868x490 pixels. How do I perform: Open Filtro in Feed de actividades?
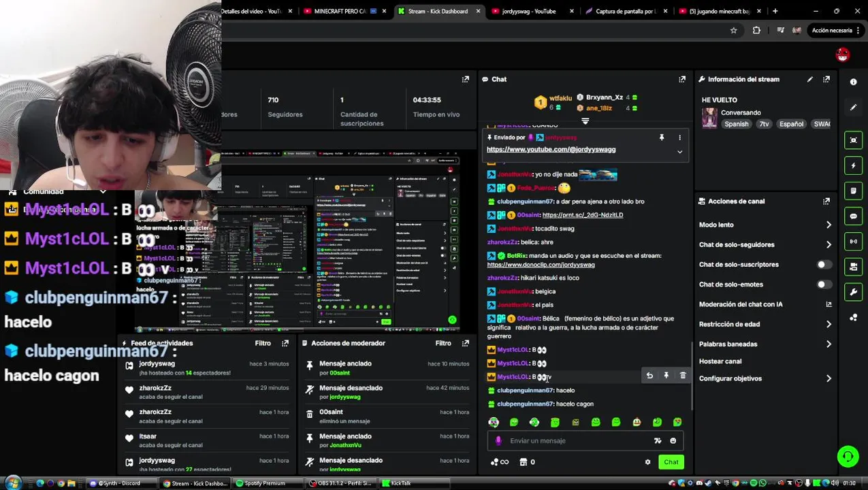263,343
